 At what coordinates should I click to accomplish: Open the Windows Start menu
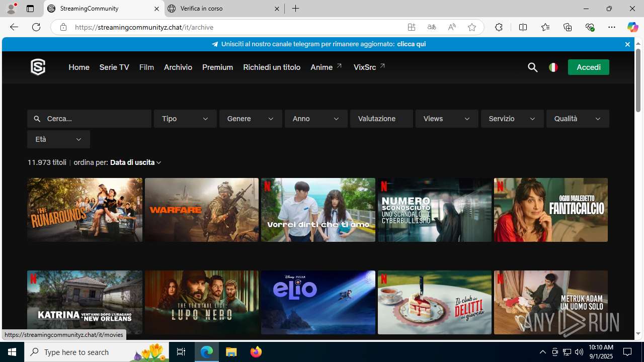pyautogui.click(x=12, y=352)
